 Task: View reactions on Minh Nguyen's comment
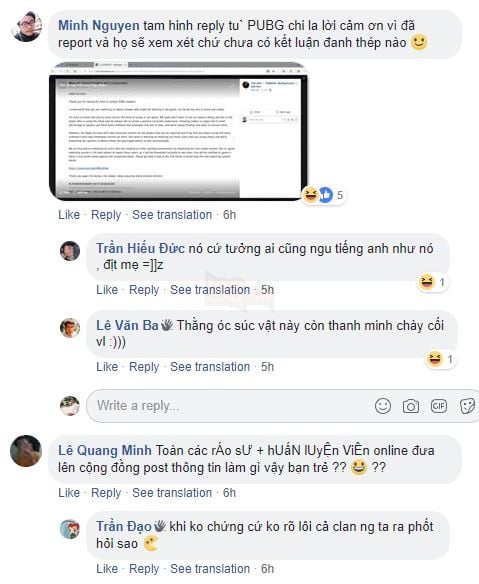coord(323,195)
